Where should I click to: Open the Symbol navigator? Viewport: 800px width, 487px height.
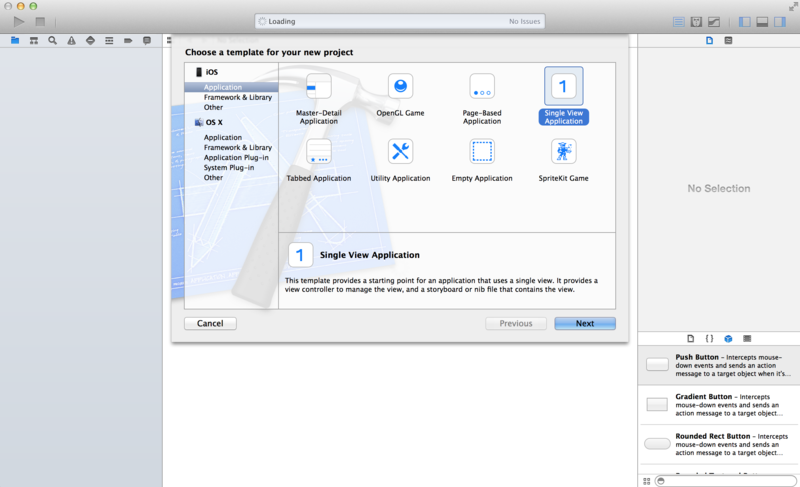coord(34,40)
